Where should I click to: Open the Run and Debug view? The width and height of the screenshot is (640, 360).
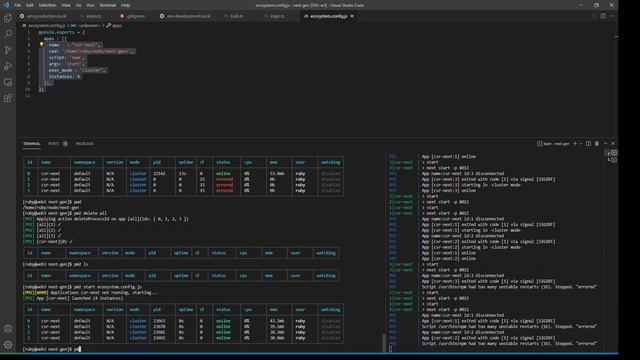coord(8,66)
